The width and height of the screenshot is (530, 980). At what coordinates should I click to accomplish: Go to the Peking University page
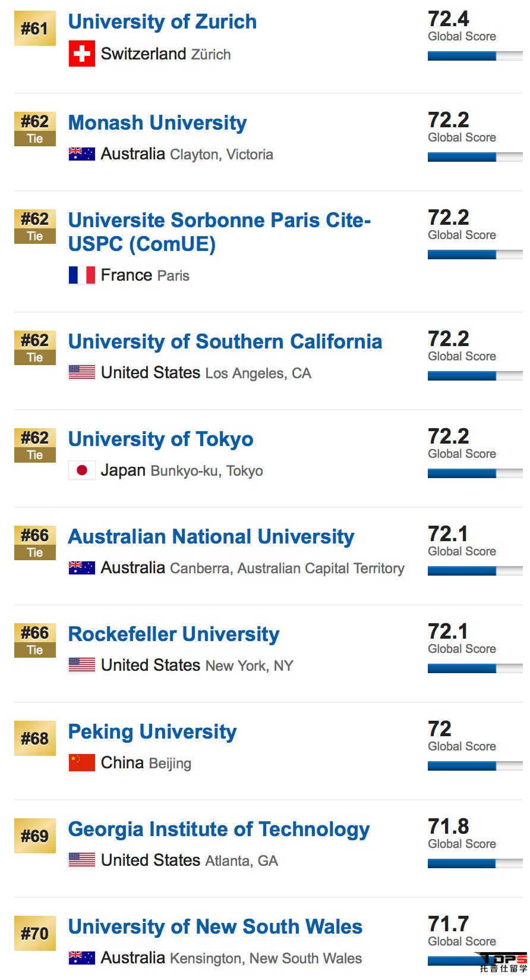pyautogui.click(x=152, y=732)
